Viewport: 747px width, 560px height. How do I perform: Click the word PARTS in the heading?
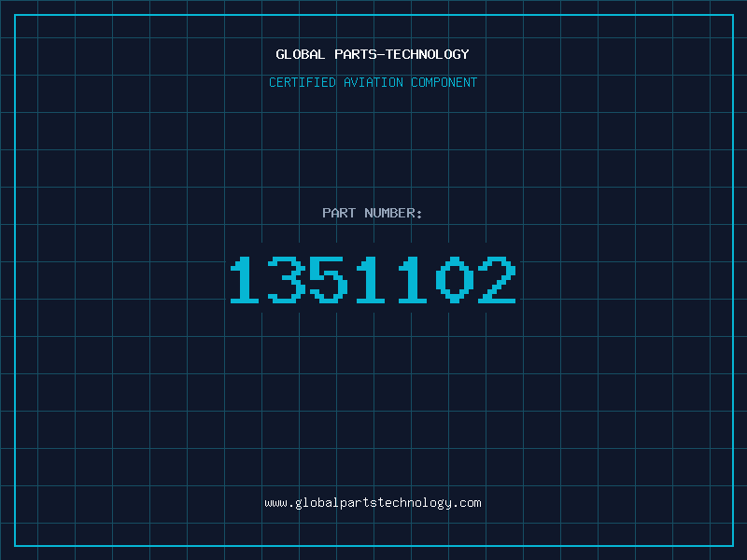pyautogui.click(x=356, y=54)
